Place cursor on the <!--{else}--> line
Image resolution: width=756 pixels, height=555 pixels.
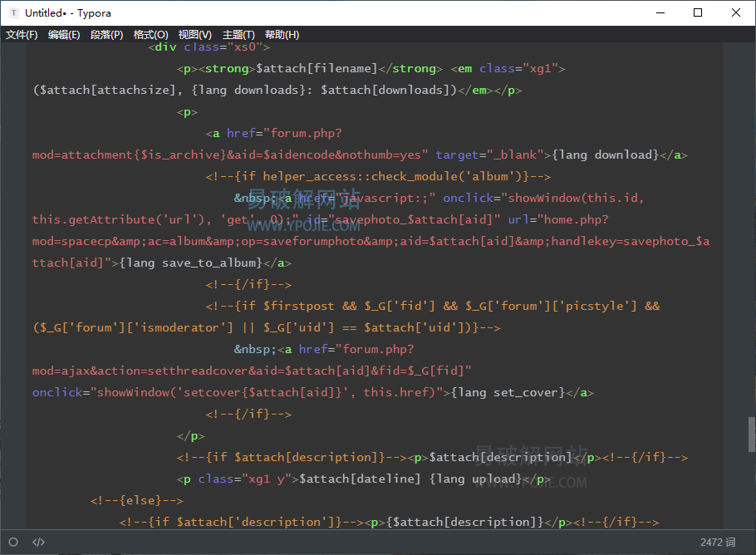[136, 500]
